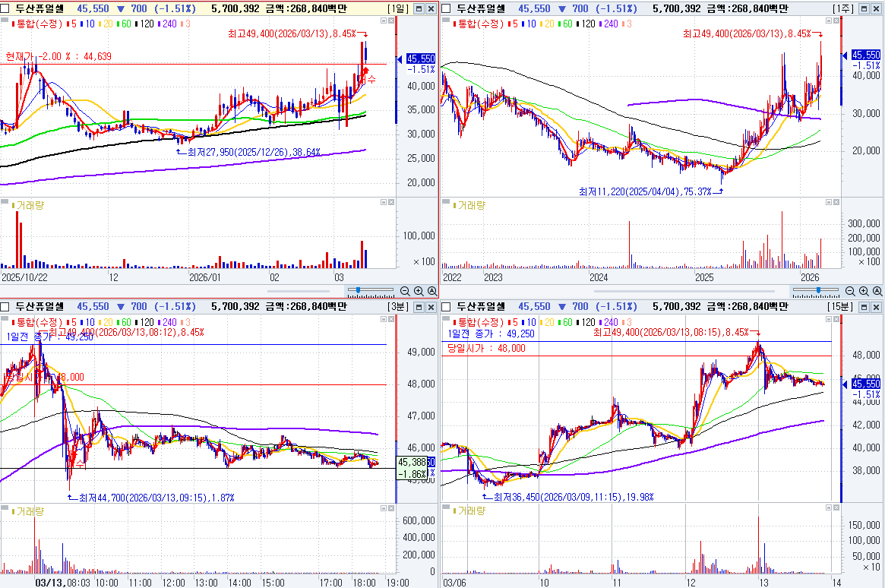Click 두산퓨얼셀 stock name in 3분 header
885x588 pixels.
40,307
